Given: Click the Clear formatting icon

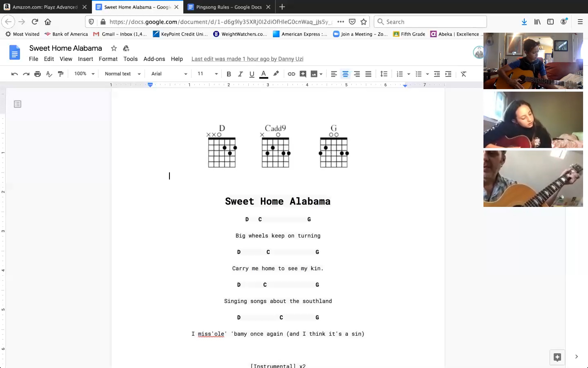Looking at the screenshot, I should point(463,74).
